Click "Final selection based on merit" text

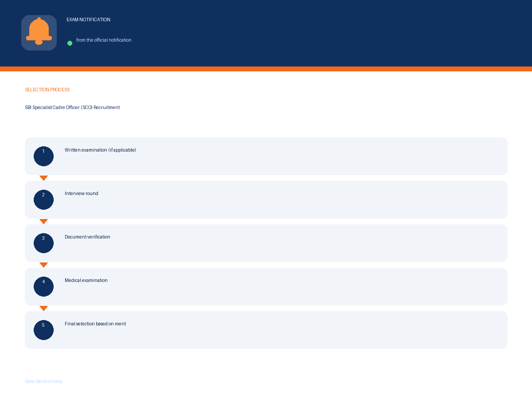pyautogui.click(x=95, y=324)
